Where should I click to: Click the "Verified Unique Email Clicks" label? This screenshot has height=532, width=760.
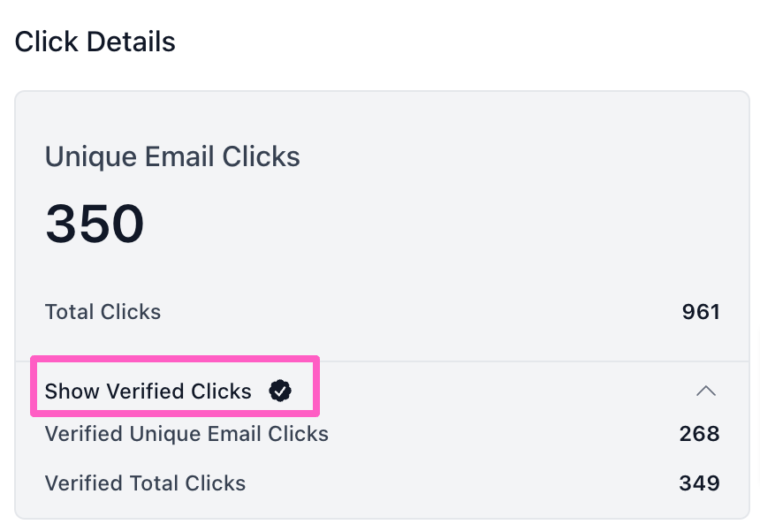186,434
